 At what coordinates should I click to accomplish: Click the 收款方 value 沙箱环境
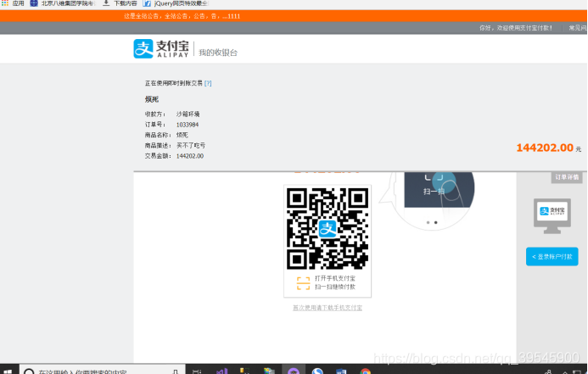pyautogui.click(x=188, y=114)
